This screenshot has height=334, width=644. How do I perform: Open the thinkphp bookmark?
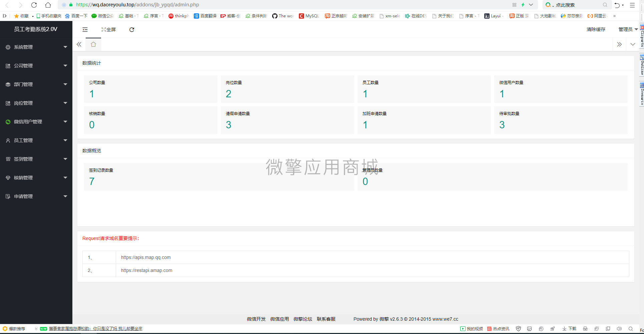coord(178,16)
